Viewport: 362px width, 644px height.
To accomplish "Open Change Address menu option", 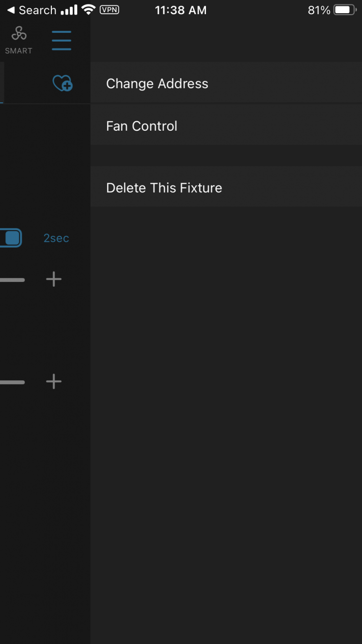I will [157, 84].
